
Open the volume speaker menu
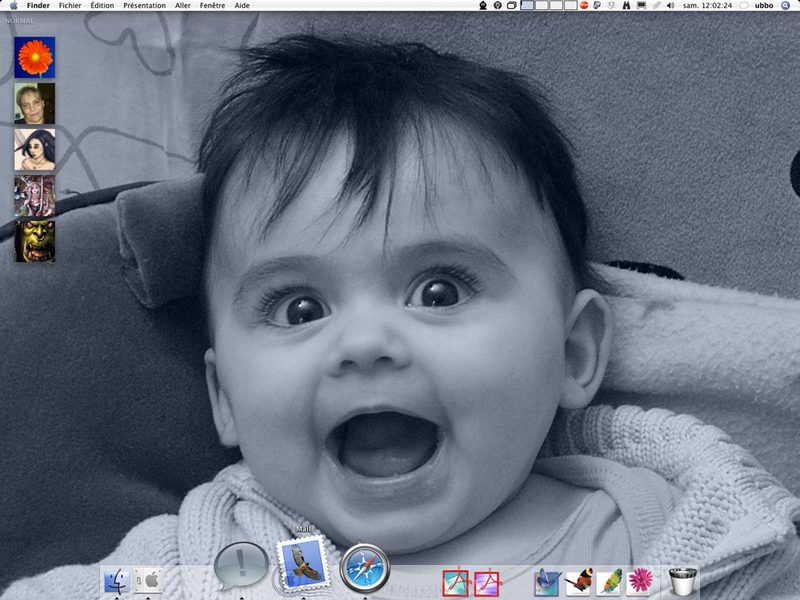(x=670, y=6)
